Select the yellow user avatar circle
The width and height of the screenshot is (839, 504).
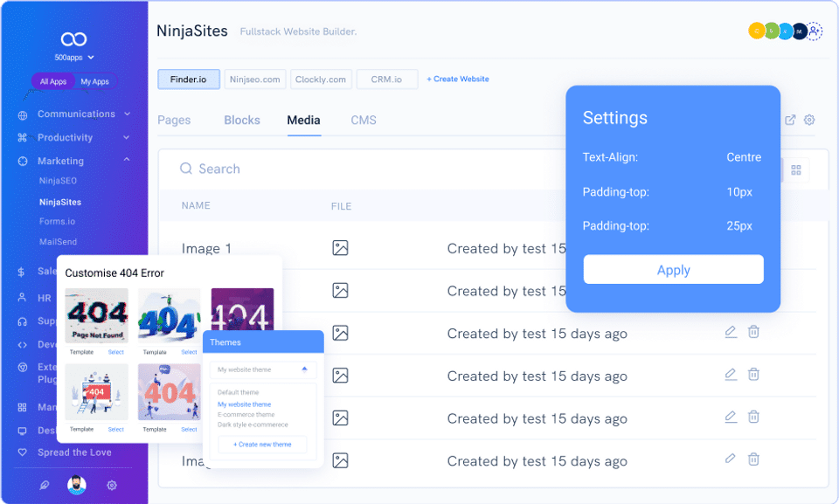click(x=756, y=31)
